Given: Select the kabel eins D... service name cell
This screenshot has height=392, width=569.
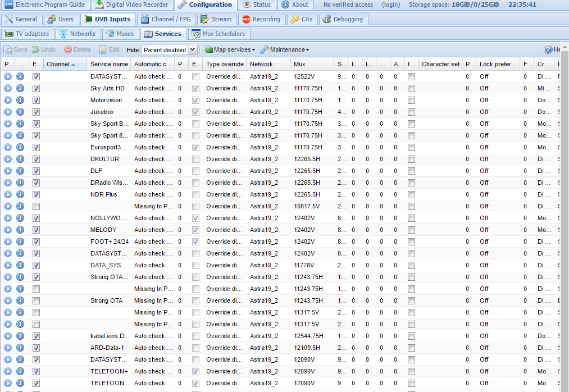Looking at the screenshot, I should (x=109, y=336).
